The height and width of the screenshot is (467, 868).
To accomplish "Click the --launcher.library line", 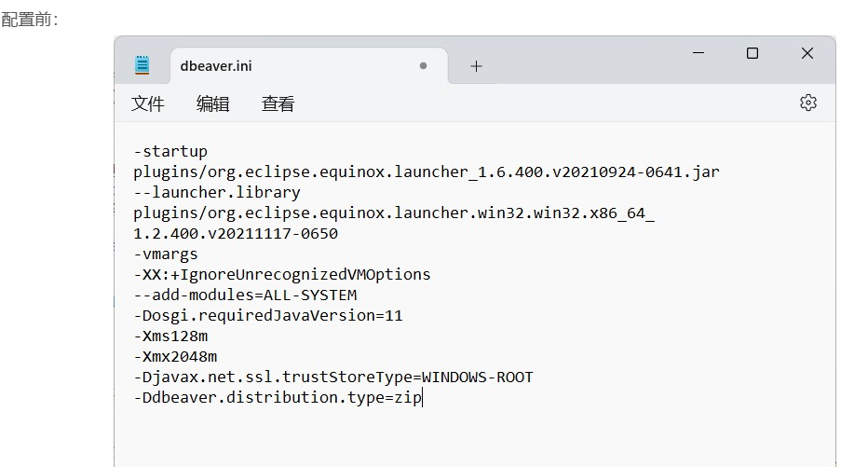I will click(x=216, y=192).
